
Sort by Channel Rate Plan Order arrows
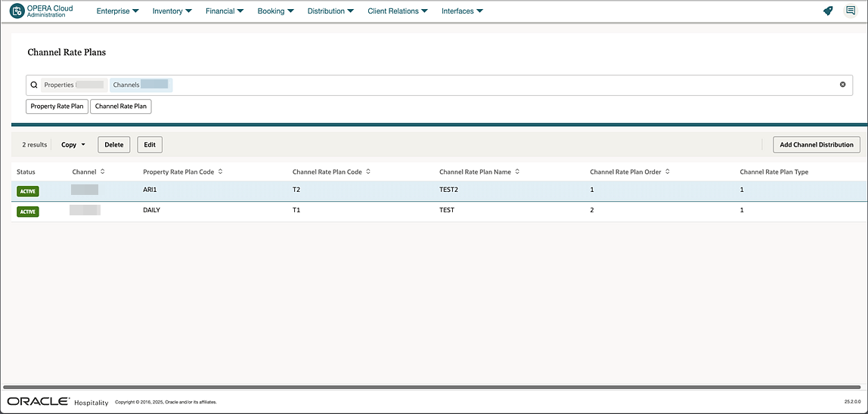pos(668,171)
